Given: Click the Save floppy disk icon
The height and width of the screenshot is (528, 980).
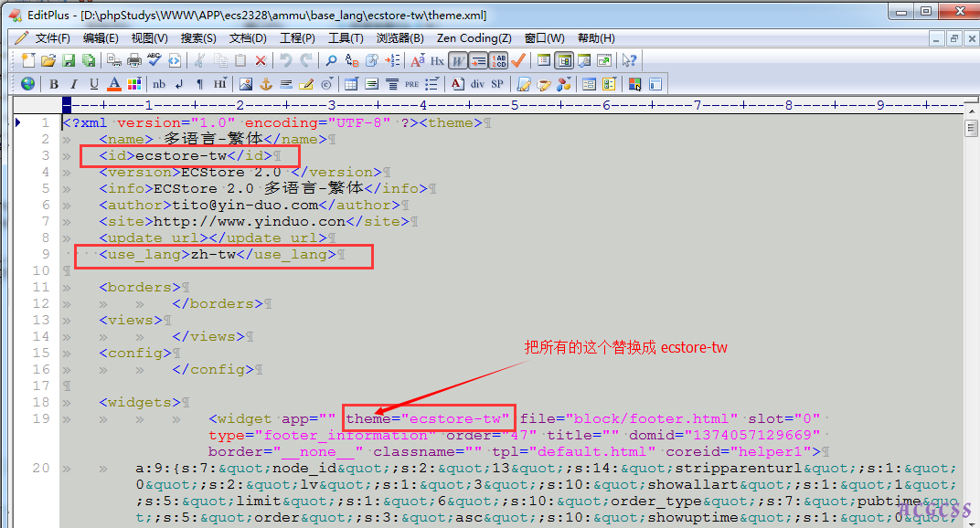Looking at the screenshot, I should [x=69, y=60].
